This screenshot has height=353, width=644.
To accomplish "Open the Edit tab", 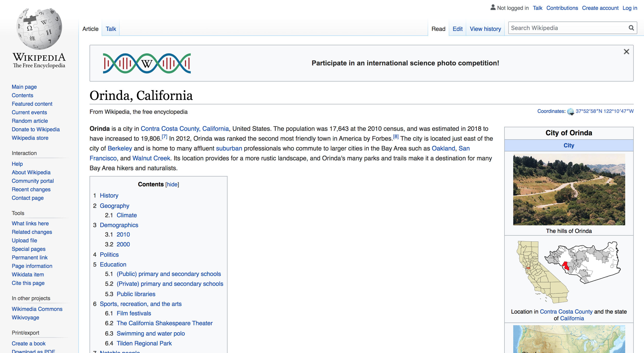I will 457,29.
